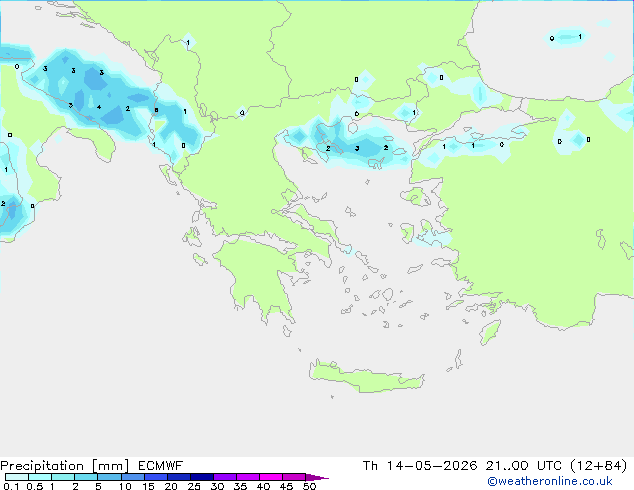The height and width of the screenshot is (490, 634).
Task: Click the '35' legend scale label
Action: click(240, 486)
